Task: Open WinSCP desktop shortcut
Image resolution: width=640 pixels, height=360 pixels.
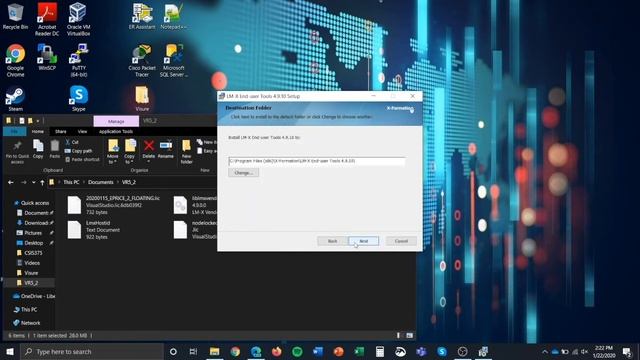Action: click(x=47, y=57)
